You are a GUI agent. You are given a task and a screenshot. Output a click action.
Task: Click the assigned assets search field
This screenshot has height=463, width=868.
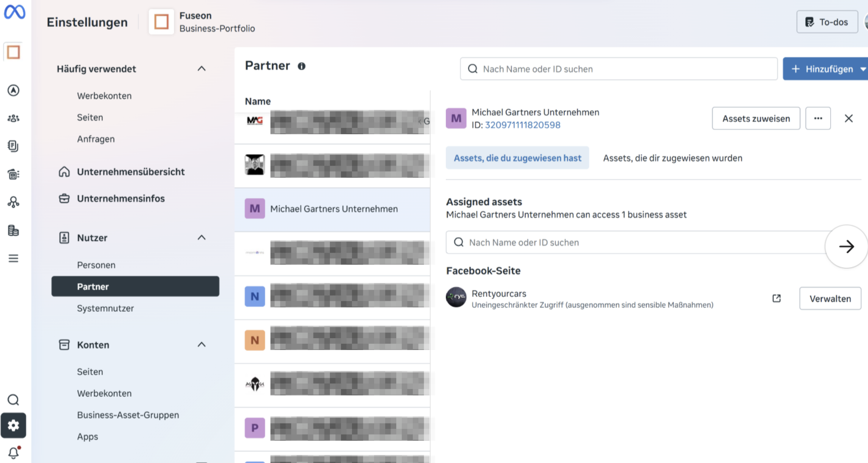tap(637, 243)
